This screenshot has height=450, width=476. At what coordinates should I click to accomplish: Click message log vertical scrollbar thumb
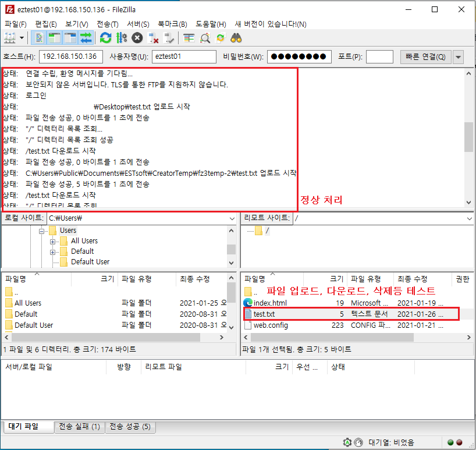(468, 137)
